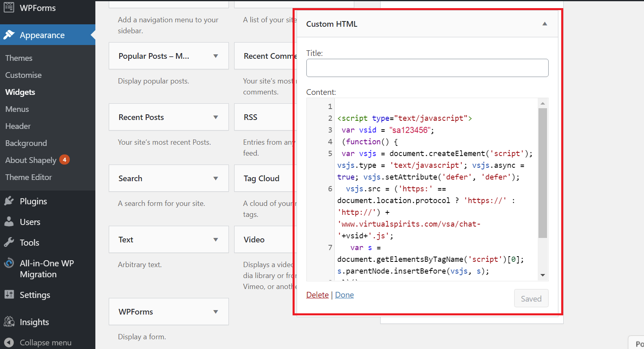Viewport: 644px width, 349px height.
Task: Click the code editor scroll-up arrow
Action: point(543,103)
